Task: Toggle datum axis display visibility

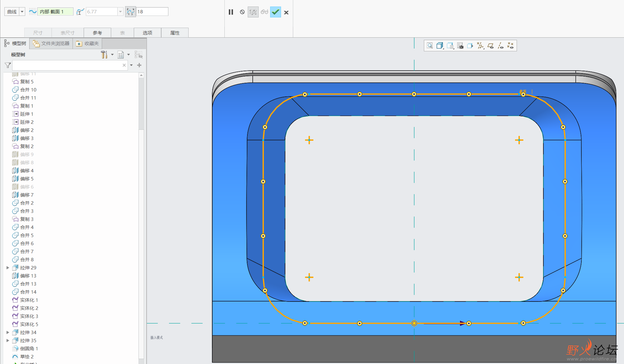Action: pos(500,46)
